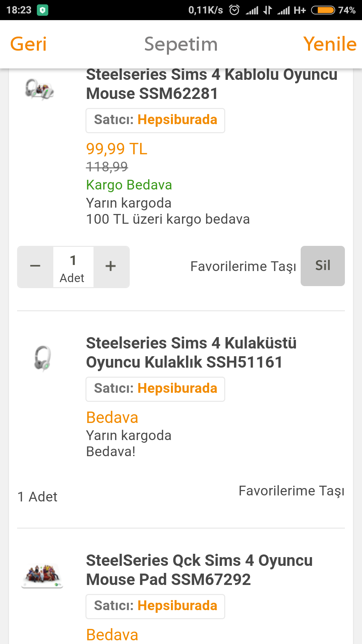Refresh cart with Yenile
The width and height of the screenshot is (362, 644).
(330, 44)
